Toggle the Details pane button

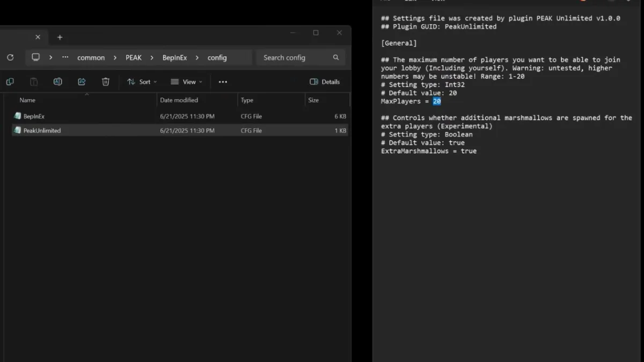coord(325,82)
